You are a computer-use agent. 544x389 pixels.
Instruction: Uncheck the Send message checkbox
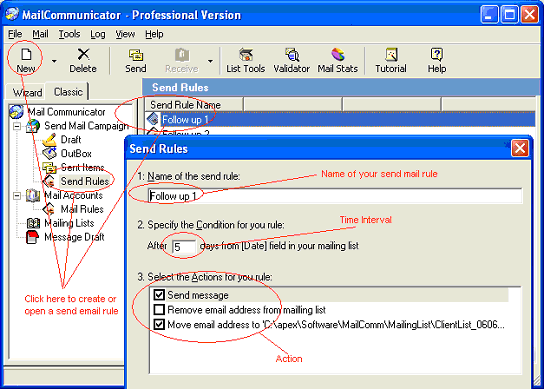point(159,295)
